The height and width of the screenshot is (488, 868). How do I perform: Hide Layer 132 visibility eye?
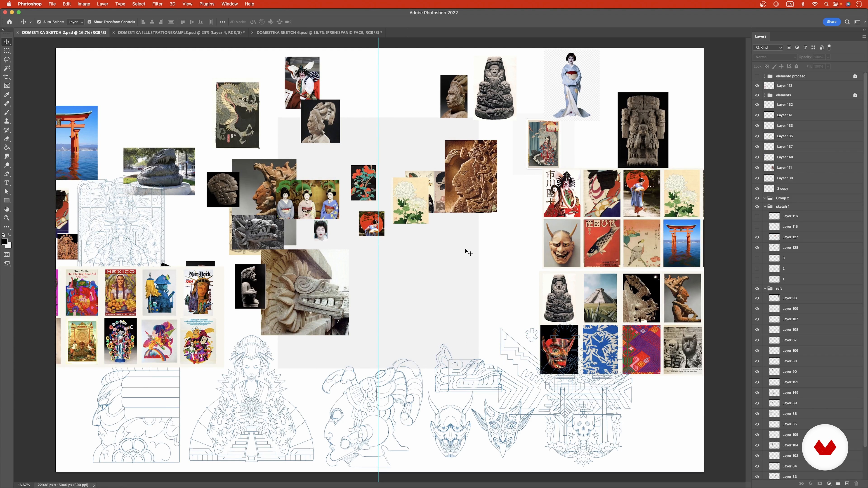(x=757, y=105)
